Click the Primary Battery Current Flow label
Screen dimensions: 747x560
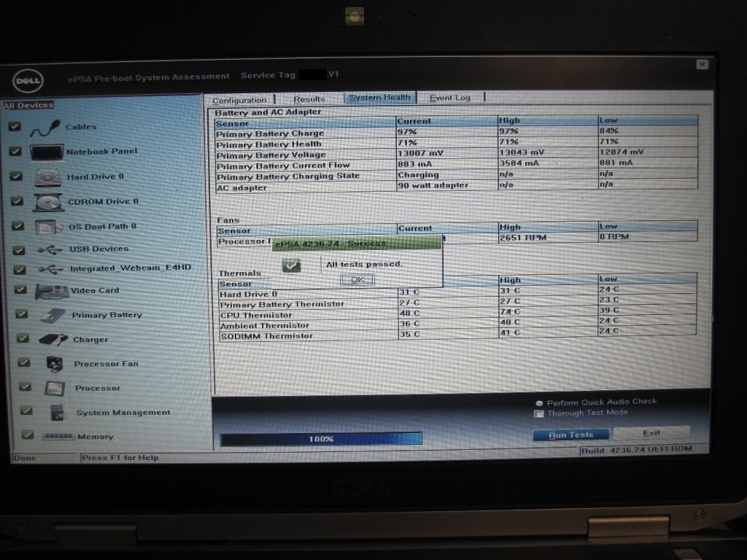click(284, 166)
